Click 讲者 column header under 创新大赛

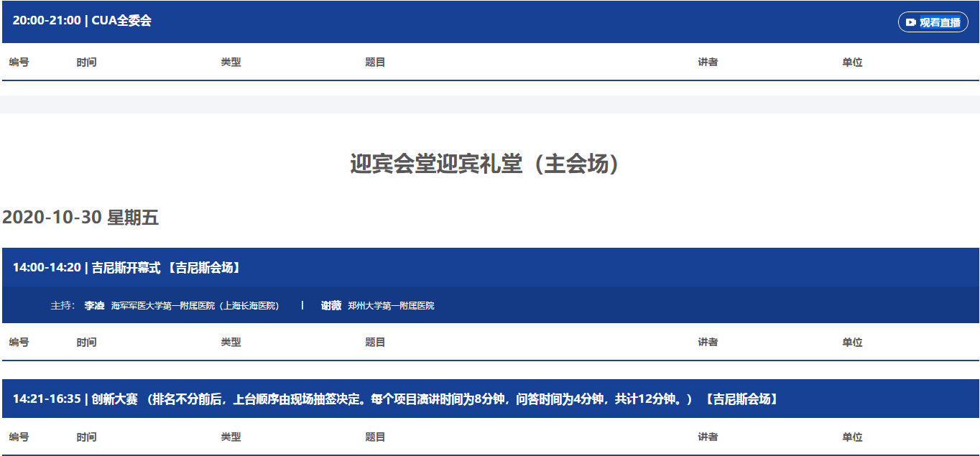pyautogui.click(x=708, y=437)
